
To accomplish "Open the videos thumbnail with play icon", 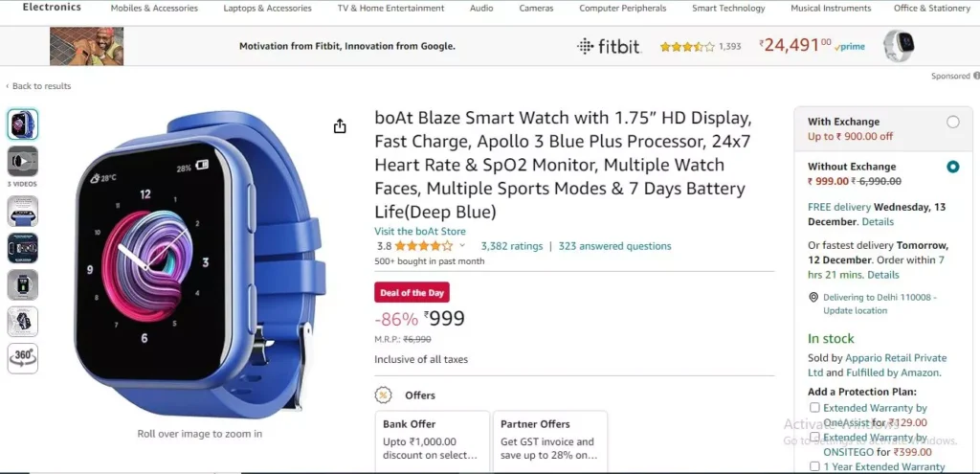I will coord(23,161).
